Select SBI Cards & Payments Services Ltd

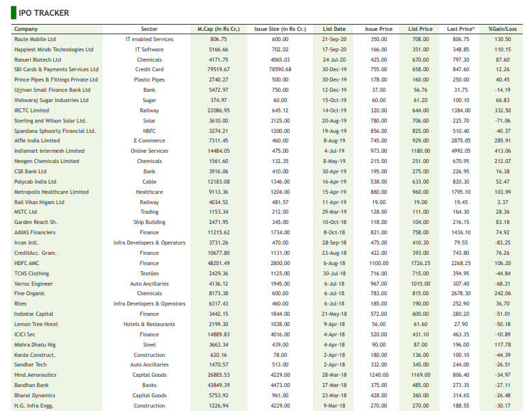56,69
